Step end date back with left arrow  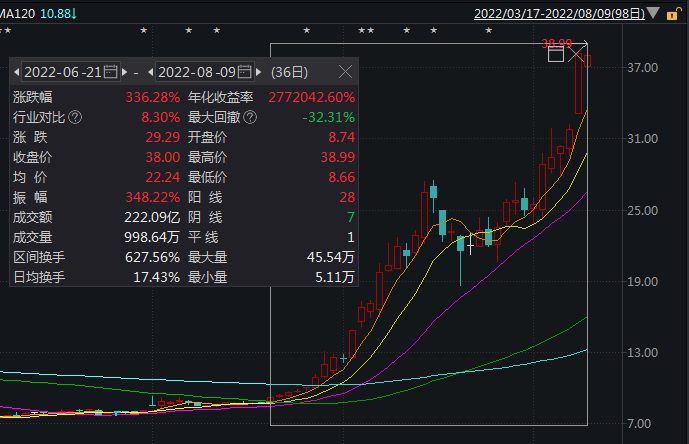150,72
